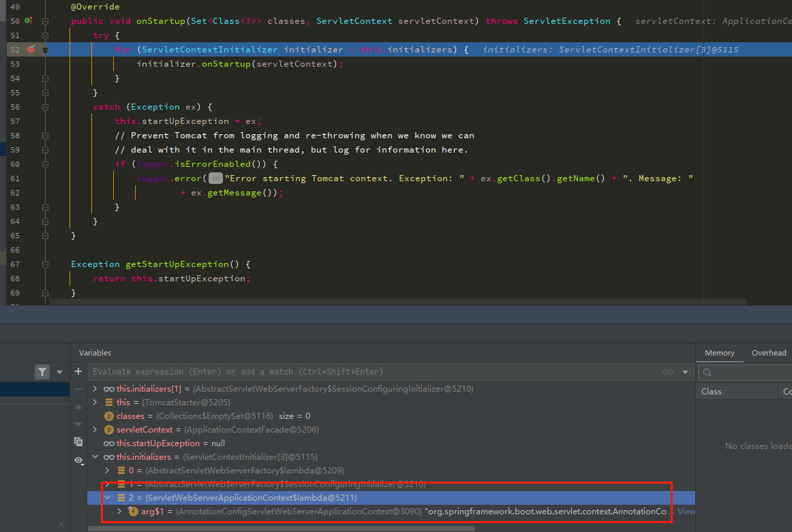Click the fold end marker on line 69
This screenshot has width=792, height=532.
[x=45, y=293]
